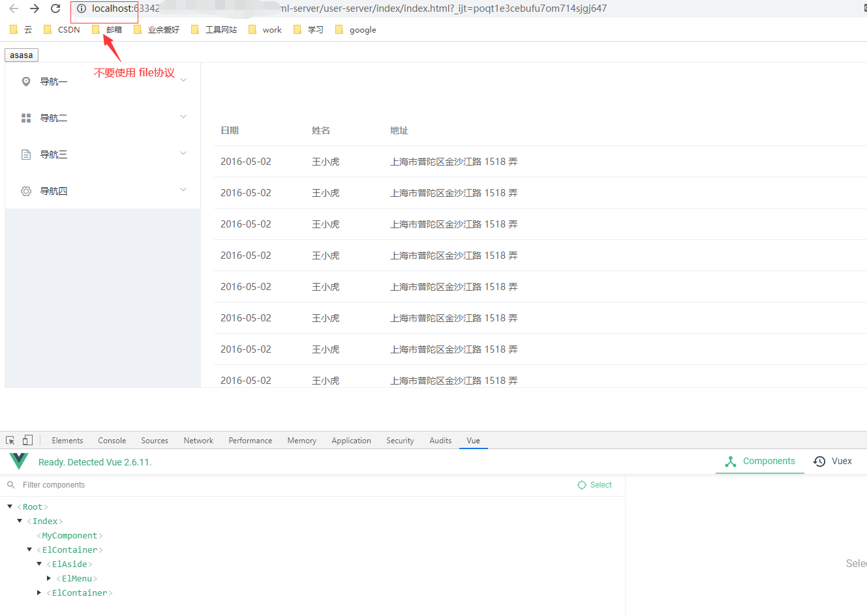Toggle the device toolbar icon in DevTools

point(27,440)
